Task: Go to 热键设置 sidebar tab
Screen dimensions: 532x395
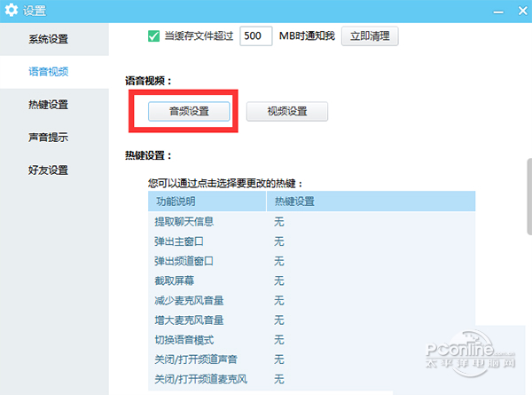Action: point(54,105)
